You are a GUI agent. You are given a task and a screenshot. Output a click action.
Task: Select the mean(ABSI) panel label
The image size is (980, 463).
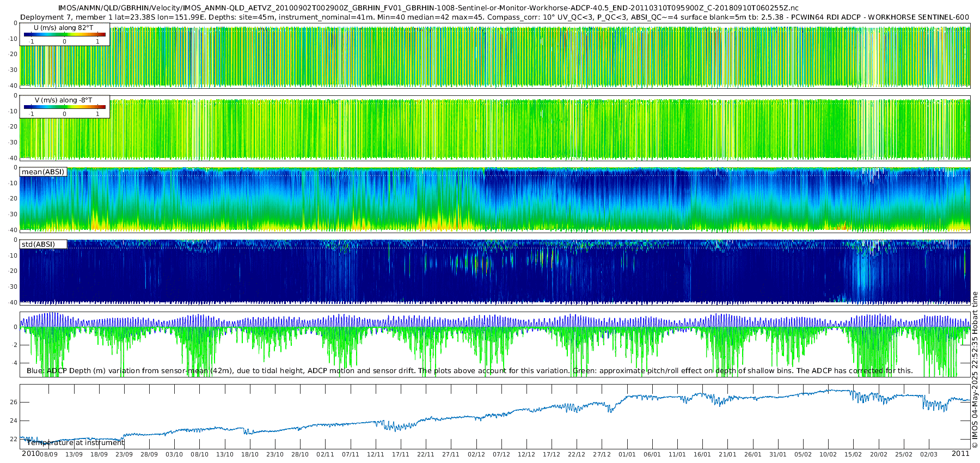point(43,172)
